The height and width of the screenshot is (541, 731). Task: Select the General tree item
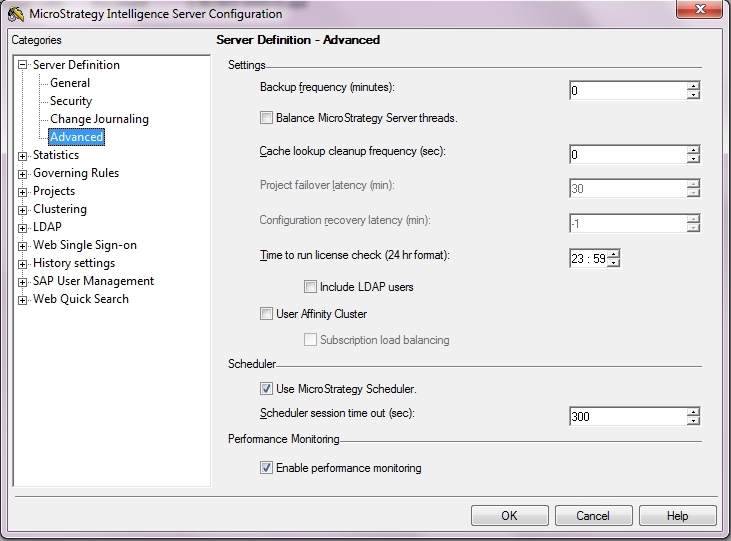click(70, 83)
